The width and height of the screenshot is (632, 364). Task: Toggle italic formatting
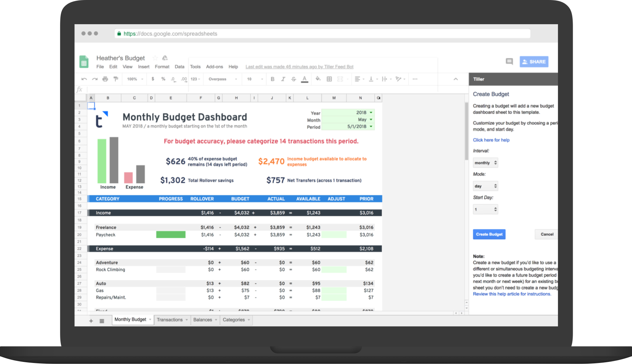283,79
